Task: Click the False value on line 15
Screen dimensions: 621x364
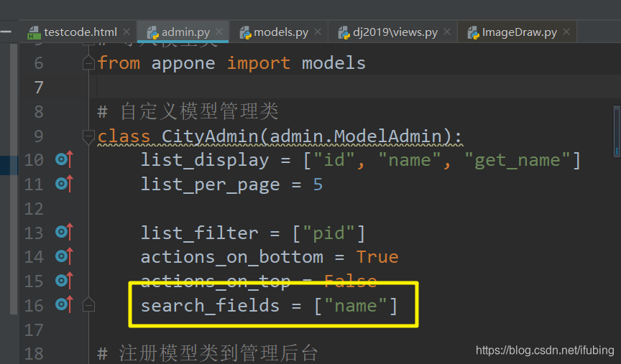Action: [x=350, y=281]
